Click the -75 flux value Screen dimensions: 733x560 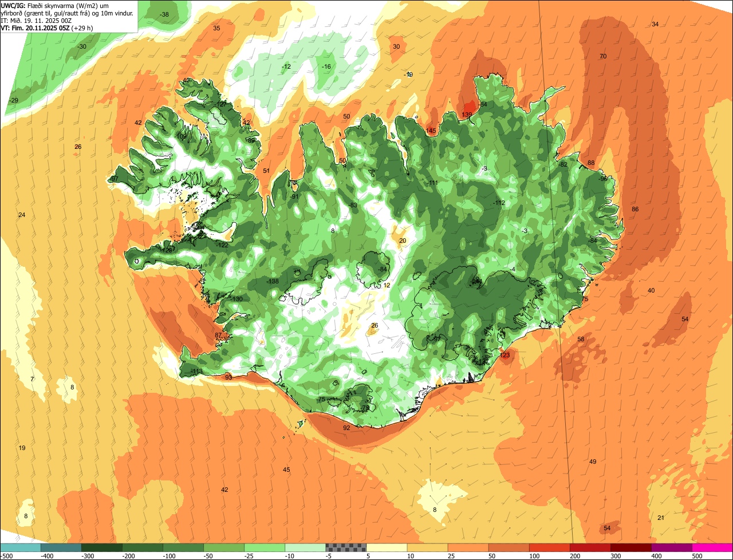tap(321, 399)
